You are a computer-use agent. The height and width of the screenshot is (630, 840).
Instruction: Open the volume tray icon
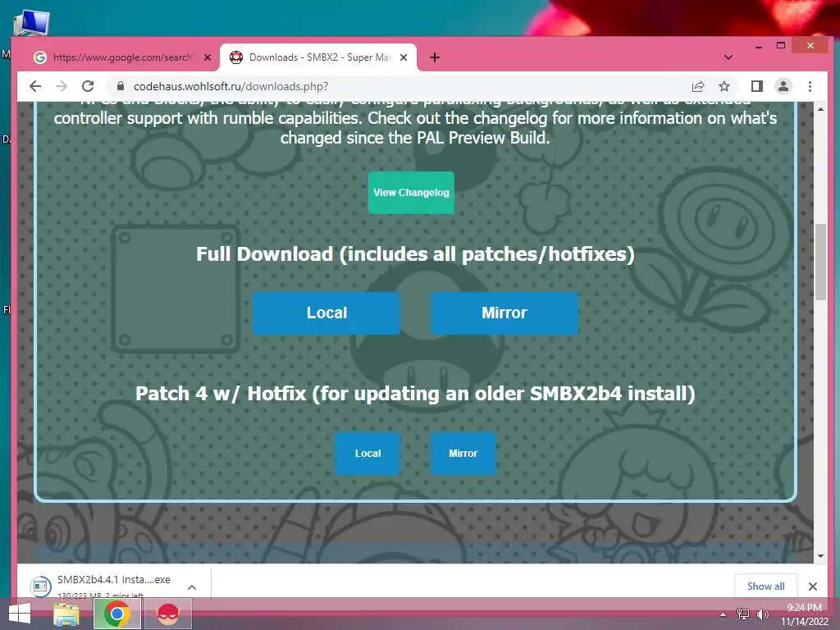[x=762, y=614]
